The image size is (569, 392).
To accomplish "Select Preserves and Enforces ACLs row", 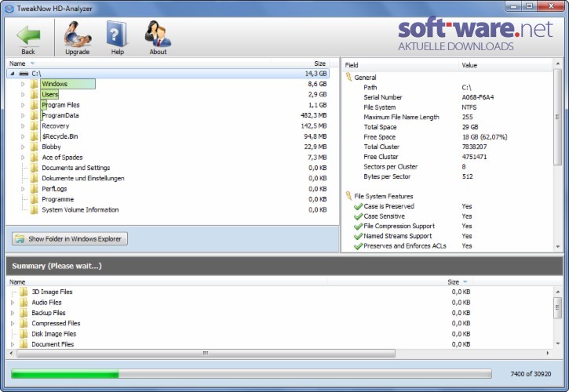I will click(447, 246).
